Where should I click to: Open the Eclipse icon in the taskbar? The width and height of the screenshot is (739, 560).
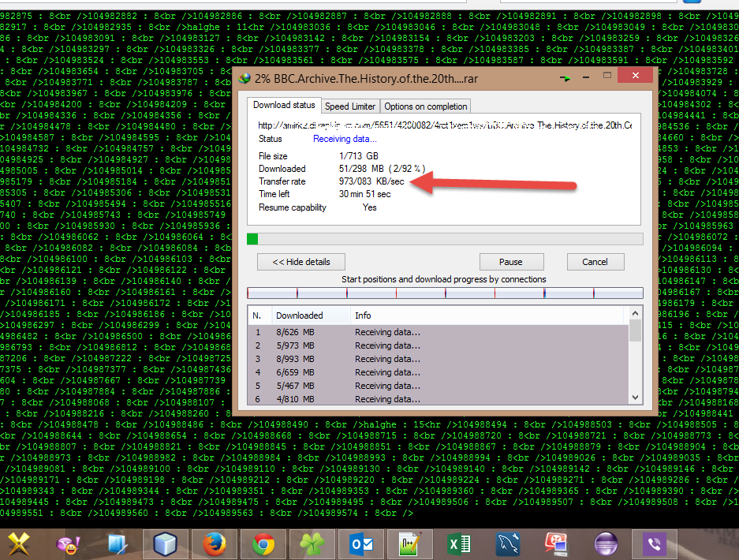pyautogui.click(x=606, y=543)
